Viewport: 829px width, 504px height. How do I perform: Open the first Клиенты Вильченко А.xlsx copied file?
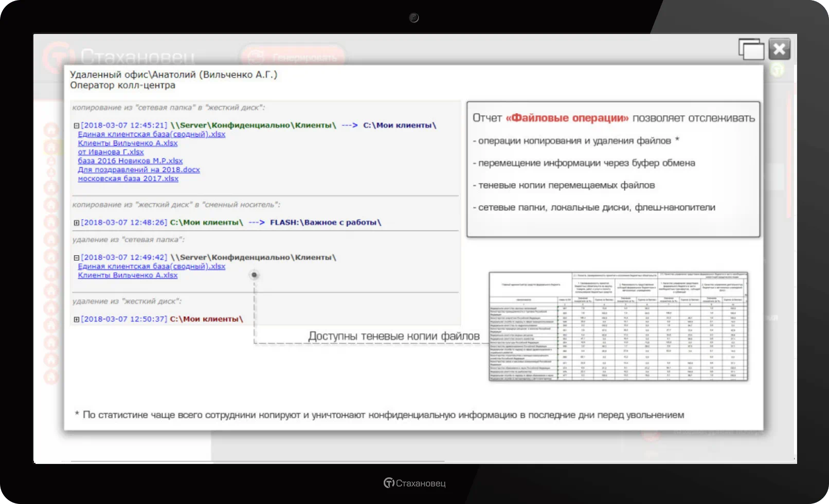pos(128,143)
